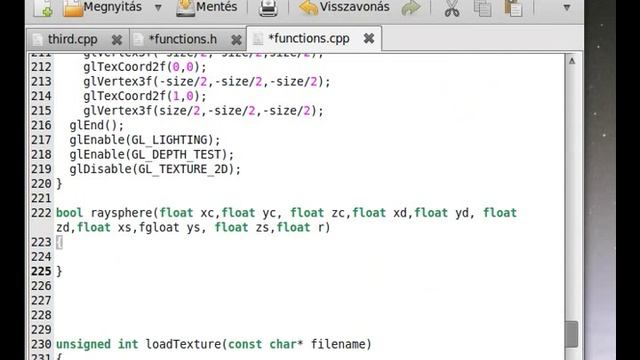Click line number 230 in the gutter
Image resolution: width=640 pixels, height=360 pixels.
click(x=41, y=344)
